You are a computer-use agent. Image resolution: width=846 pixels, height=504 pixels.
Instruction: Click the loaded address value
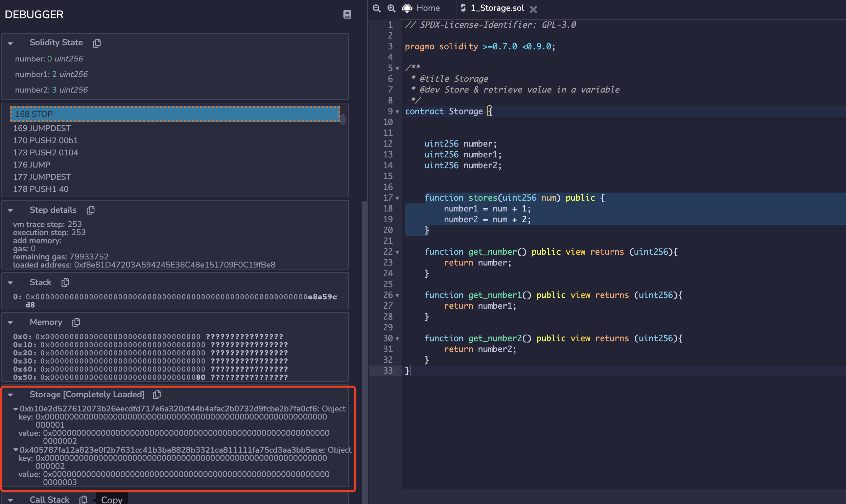(x=175, y=265)
